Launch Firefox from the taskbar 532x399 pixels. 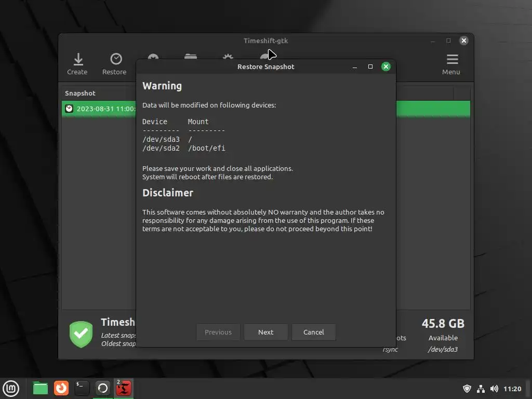coord(61,389)
